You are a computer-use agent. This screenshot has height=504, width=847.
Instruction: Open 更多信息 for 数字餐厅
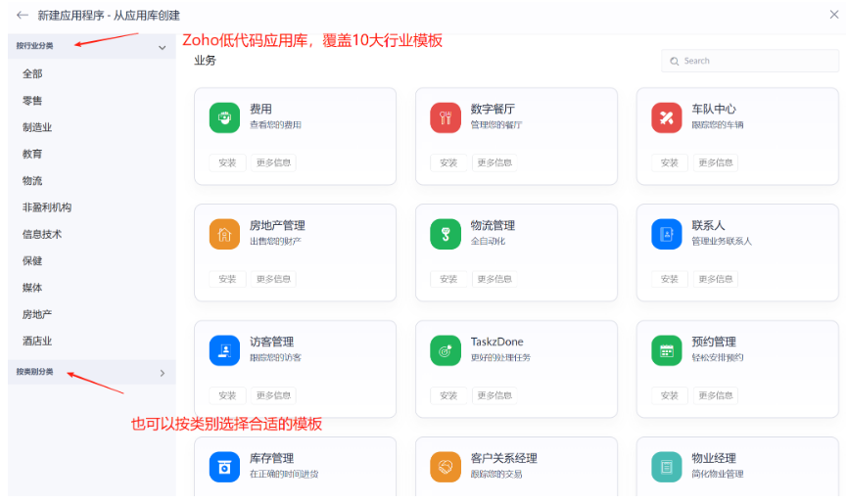coord(494,162)
